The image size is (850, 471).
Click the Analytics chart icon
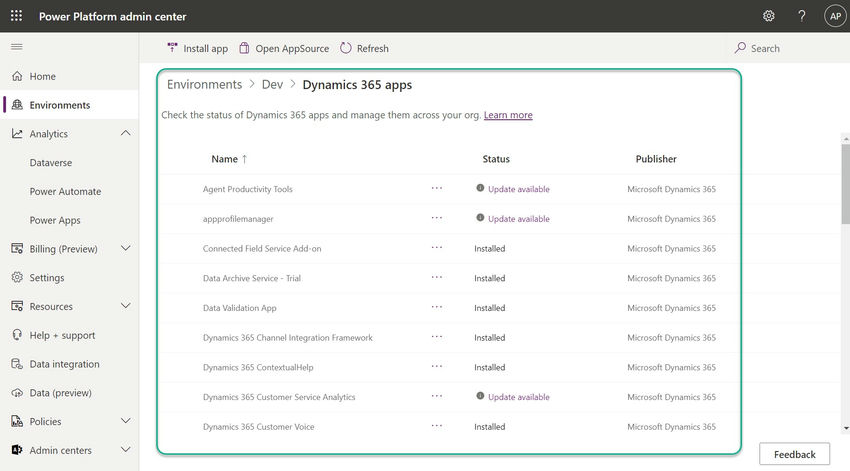click(x=17, y=133)
